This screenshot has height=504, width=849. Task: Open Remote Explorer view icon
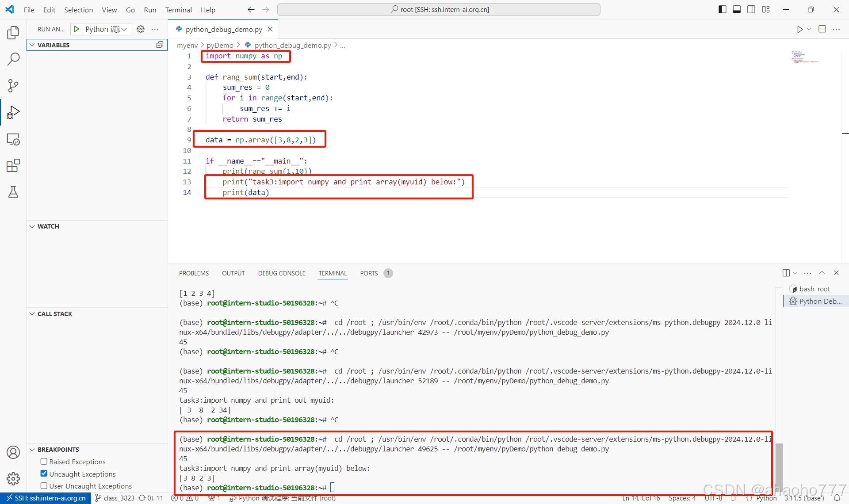click(x=13, y=139)
